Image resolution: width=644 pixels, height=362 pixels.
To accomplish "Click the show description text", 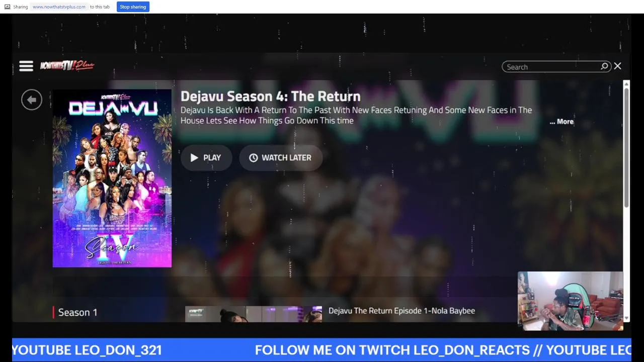I will (356, 115).
